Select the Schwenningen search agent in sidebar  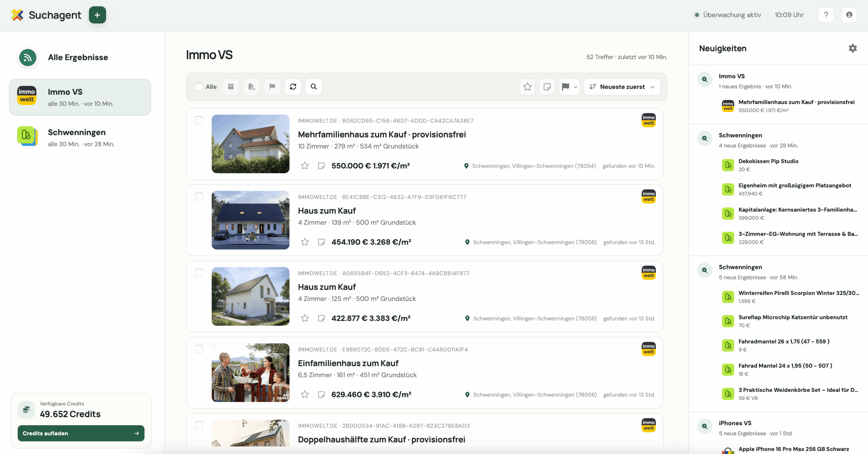[80, 138]
